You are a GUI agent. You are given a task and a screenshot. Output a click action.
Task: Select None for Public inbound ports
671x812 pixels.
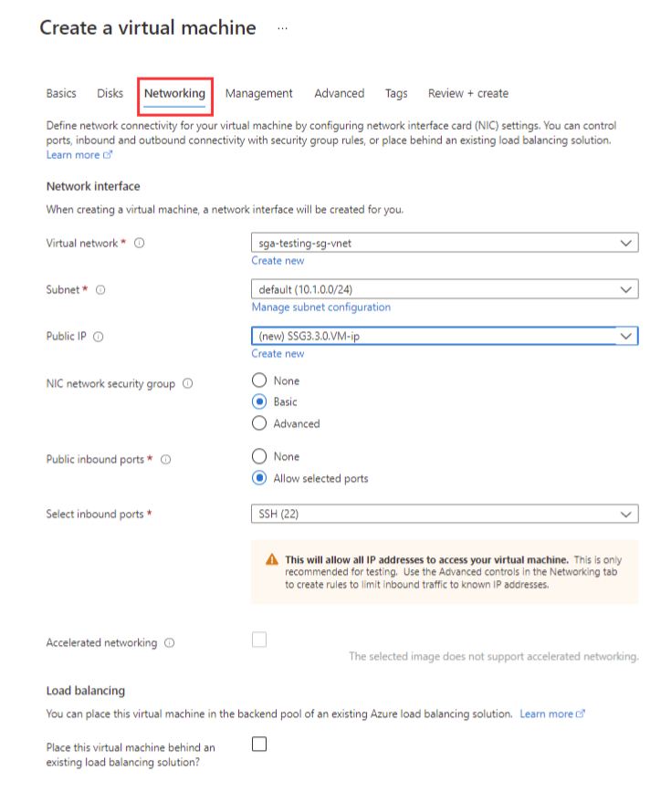tap(259, 456)
